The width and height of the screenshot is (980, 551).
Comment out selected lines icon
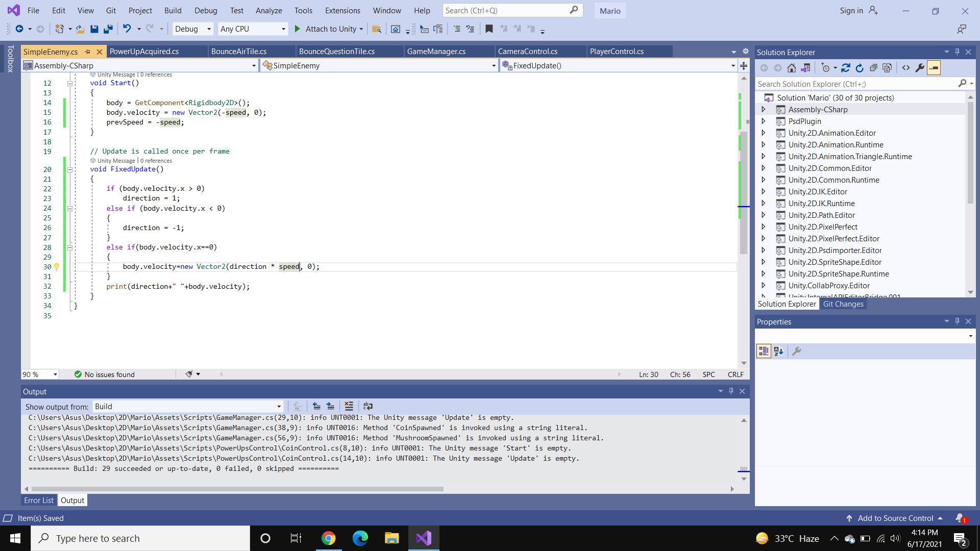click(457, 29)
